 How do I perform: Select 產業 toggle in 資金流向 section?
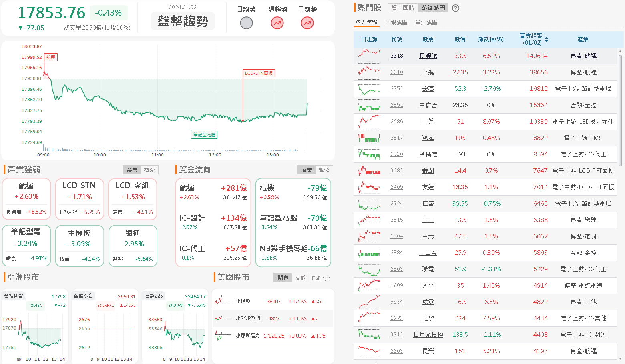[x=306, y=170]
